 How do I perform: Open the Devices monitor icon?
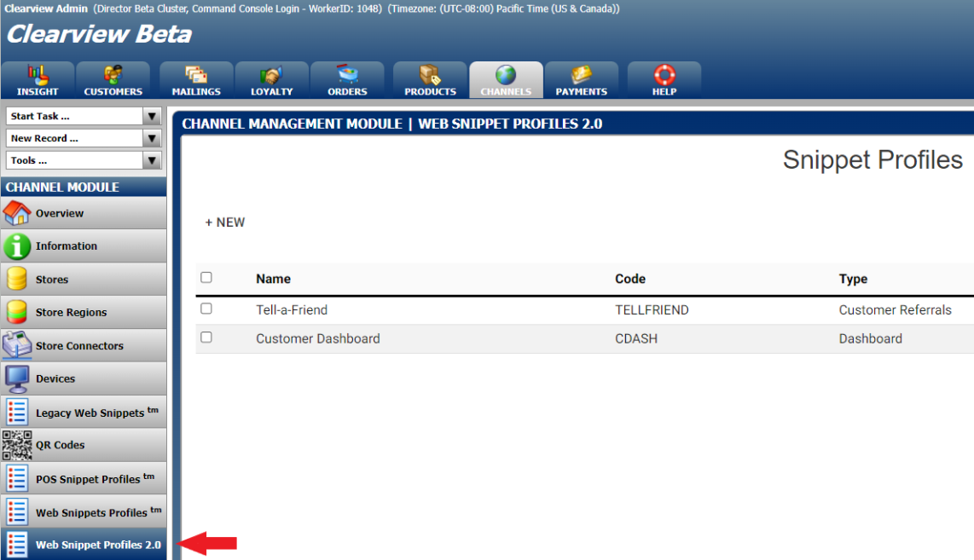pos(17,378)
